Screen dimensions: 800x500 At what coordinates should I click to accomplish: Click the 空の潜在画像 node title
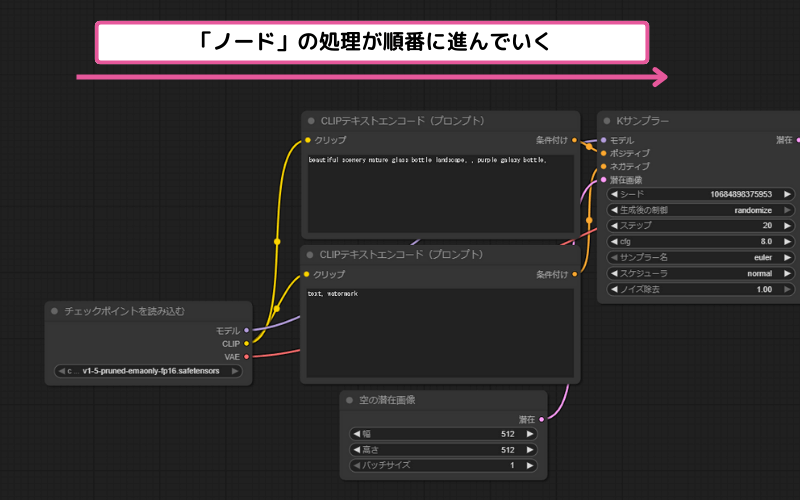(x=387, y=400)
